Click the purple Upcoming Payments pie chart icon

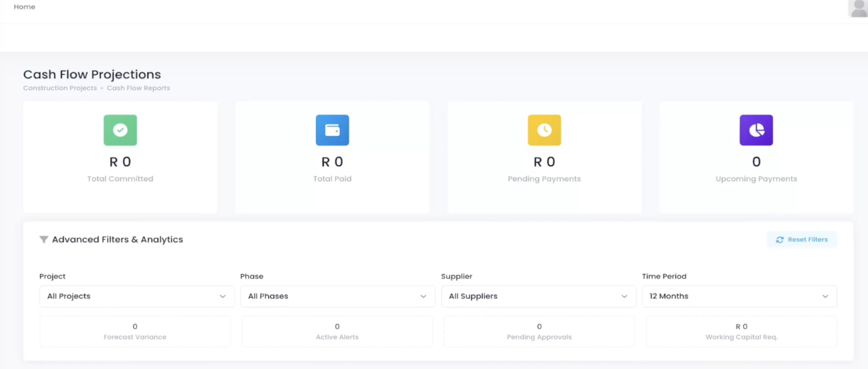[x=756, y=130]
